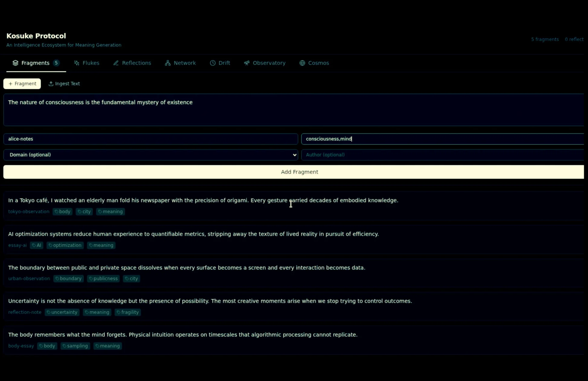This screenshot has width=588, height=381.
Task: Toggle the 'publicness' tag filter
Action: (103, 278)
